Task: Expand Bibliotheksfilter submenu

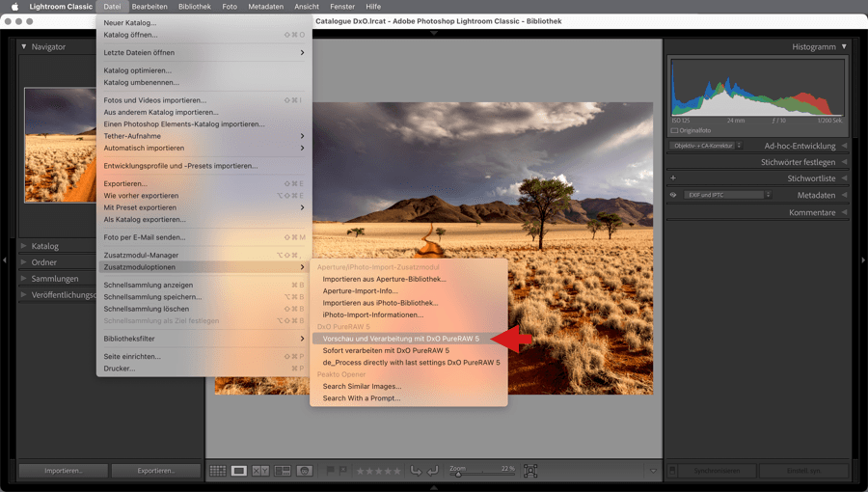Action: point(203,339)
